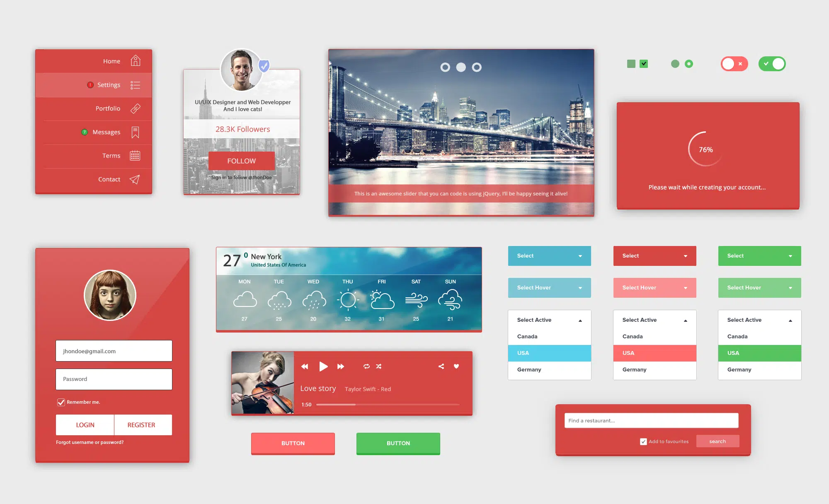Toggle the red on/off switch
The height and width of the screenshot is (504, 829).
click(x=734, y=64)
